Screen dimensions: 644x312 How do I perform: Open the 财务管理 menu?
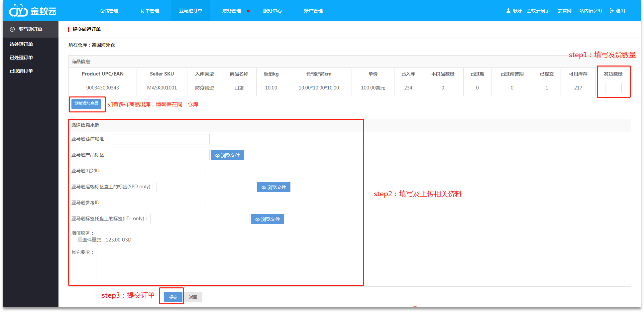(232, 11)
